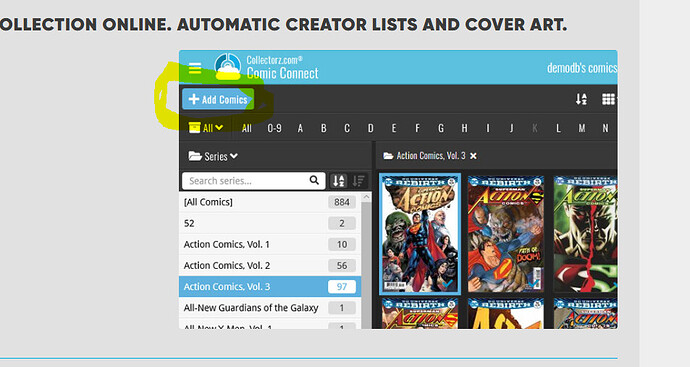
Task: Filter comics by letter B
Action: point(324,128)
